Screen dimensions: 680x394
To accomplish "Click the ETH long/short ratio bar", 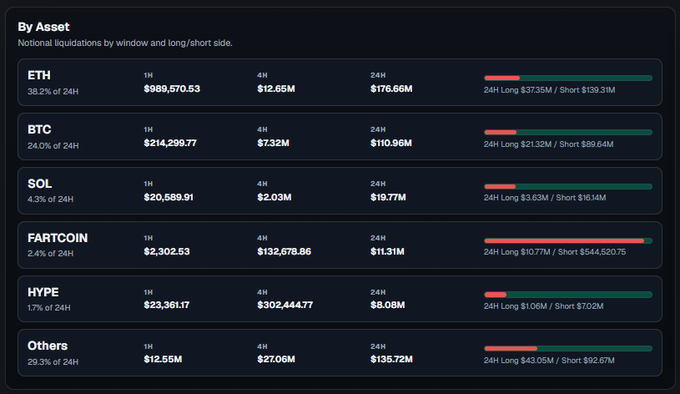I will pyautogui.click(x=568, y=78).
